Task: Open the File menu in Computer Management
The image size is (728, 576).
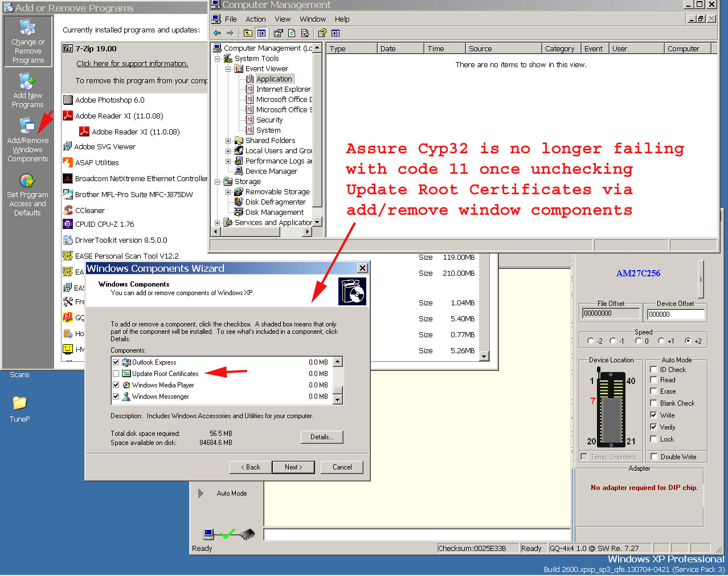Action: pos(231,19)
